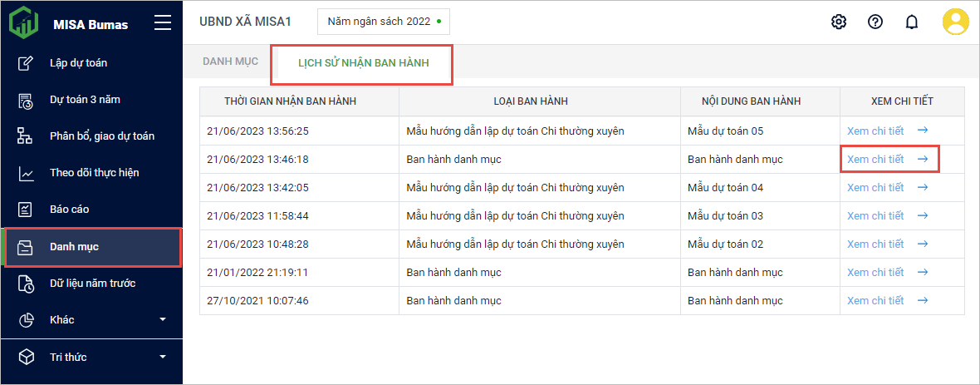This screenshot has width=980, height=385.
Task: Open Dữ liệu năm trước page
Action: click(x=92, y=284)
